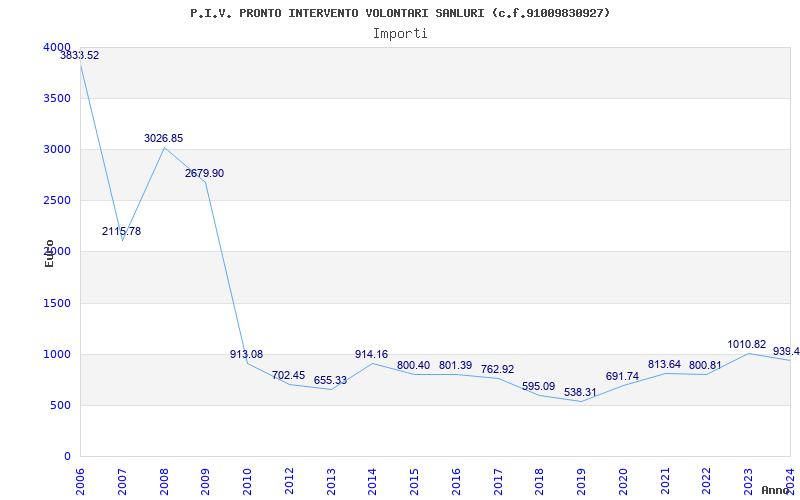Click the y-axis tick 4000
Viewport: 800px width, 500px height.
(57, 47)
